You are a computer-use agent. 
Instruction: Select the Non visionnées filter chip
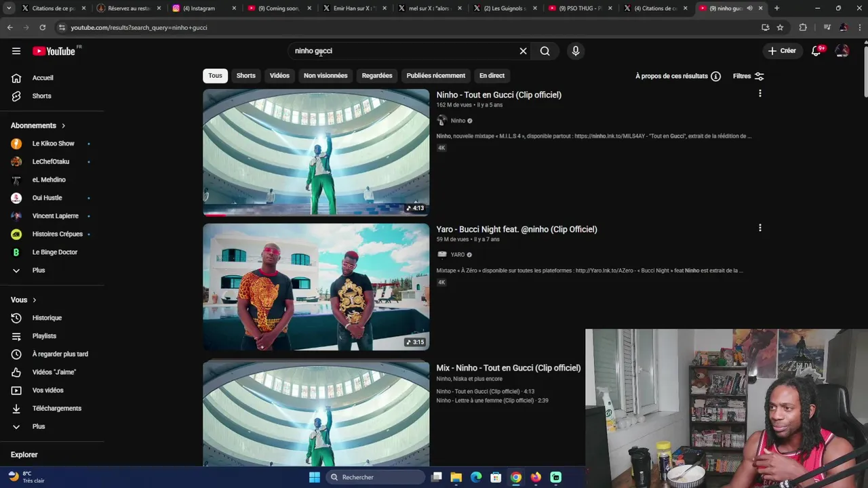pos(325,76)
